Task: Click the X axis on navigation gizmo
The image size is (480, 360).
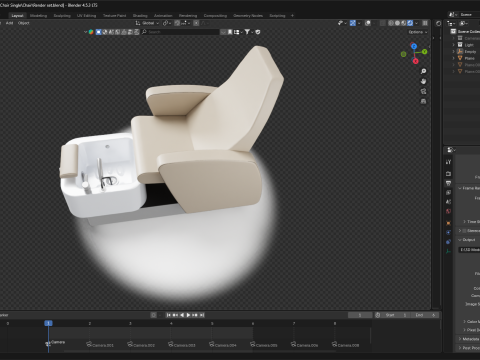Action: click(415, 61)
